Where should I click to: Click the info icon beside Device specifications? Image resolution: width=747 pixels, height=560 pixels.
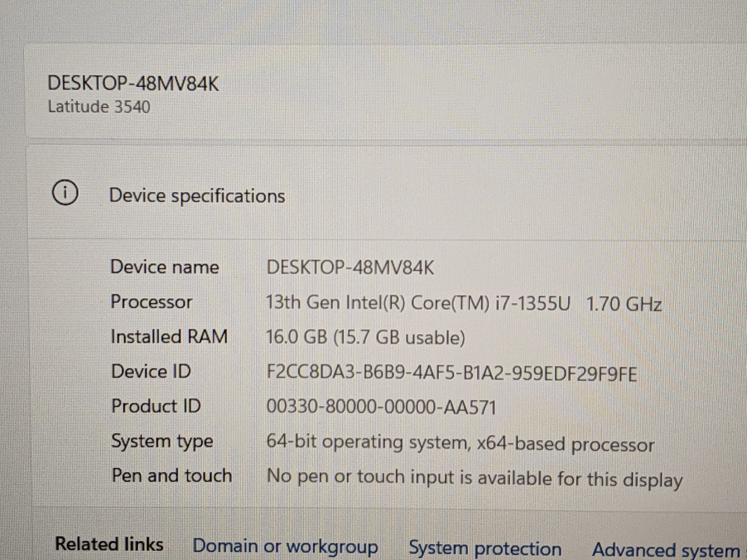(x=65, y=193)
